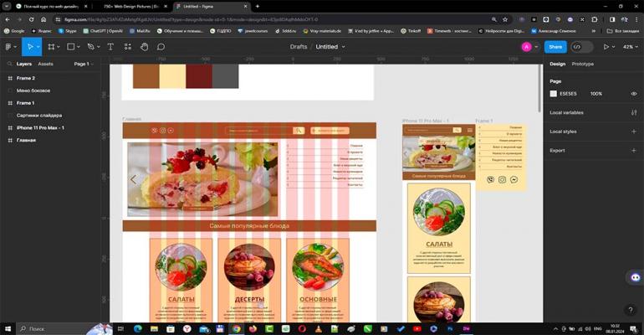This screenshot has width=644, height=335.
Task: Open the 42% zoom dropdown
Action: click(x=628, y=47)
